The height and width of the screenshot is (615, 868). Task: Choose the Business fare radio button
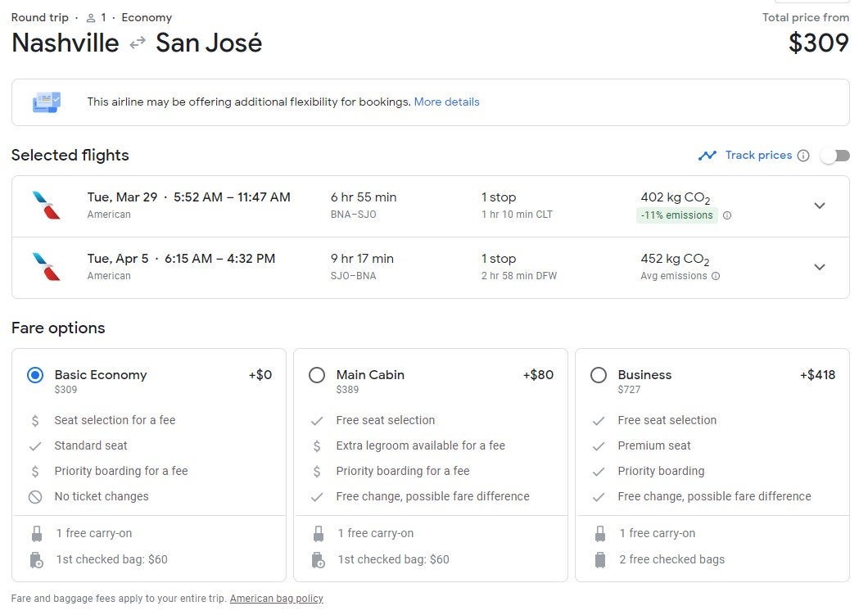[x=599, y=375]
